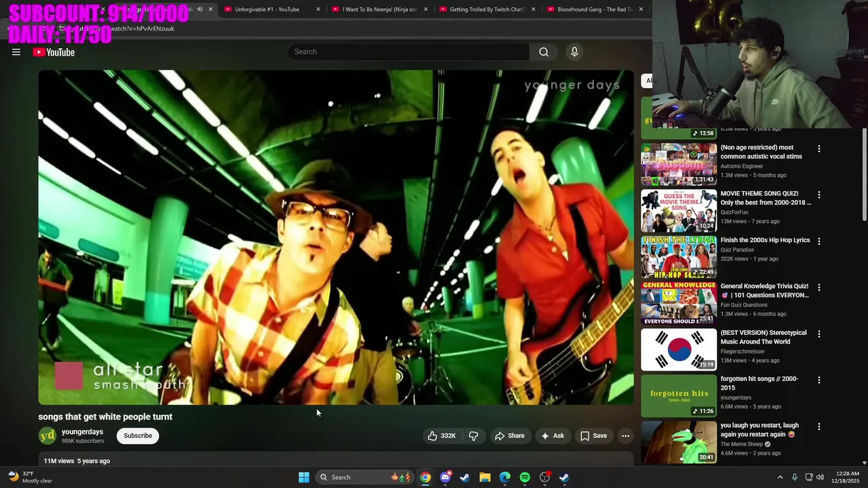Open the Windows Start menu
868x488 pixels.
[x=304, y=477]
